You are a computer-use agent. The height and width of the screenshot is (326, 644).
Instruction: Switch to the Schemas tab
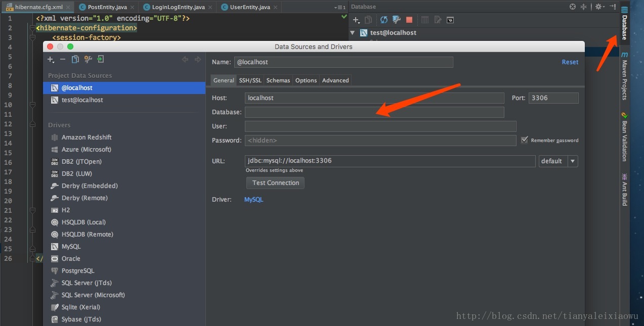coord(278,80)
